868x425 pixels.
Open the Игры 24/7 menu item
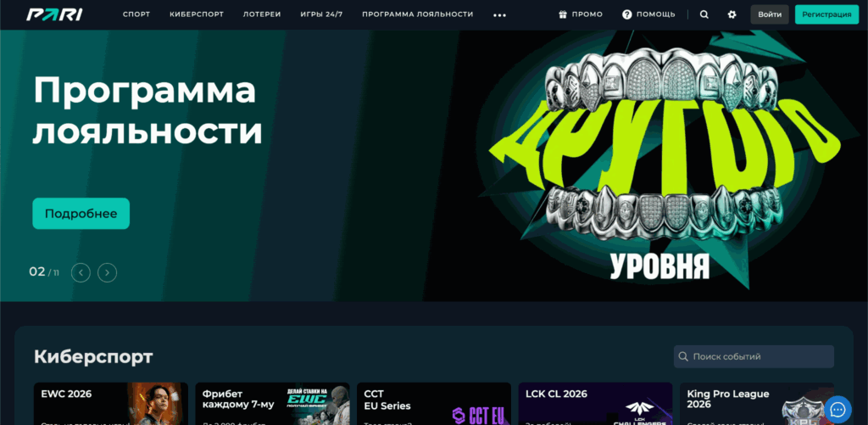click(321, 14)
